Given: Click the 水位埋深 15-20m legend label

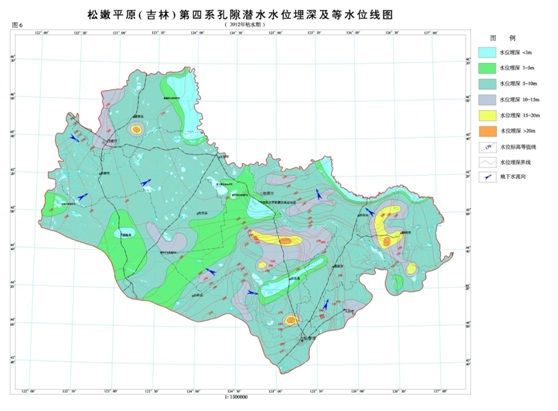Looking at the screenshot, I should tap(520, 115).
